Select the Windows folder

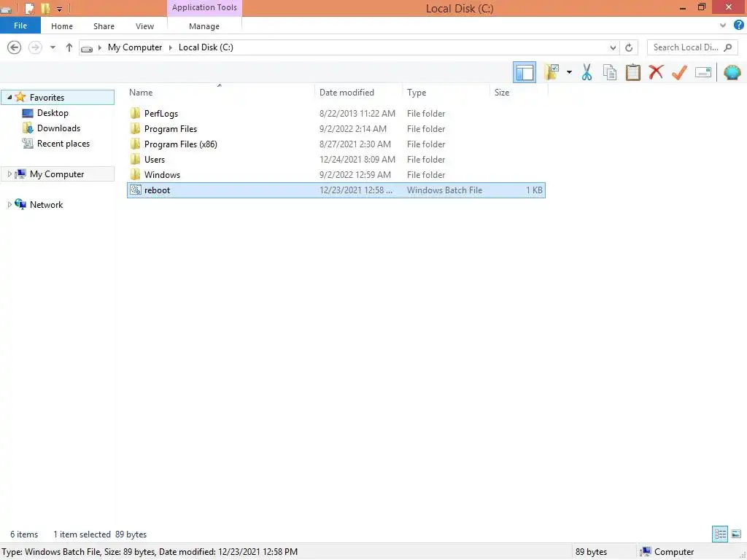(x=336, y=174)
